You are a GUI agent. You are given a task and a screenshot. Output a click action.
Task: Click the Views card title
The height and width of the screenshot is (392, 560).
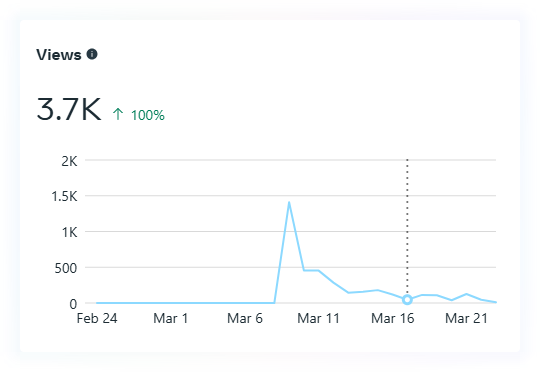pyautogui.click(x=59, y=55)
